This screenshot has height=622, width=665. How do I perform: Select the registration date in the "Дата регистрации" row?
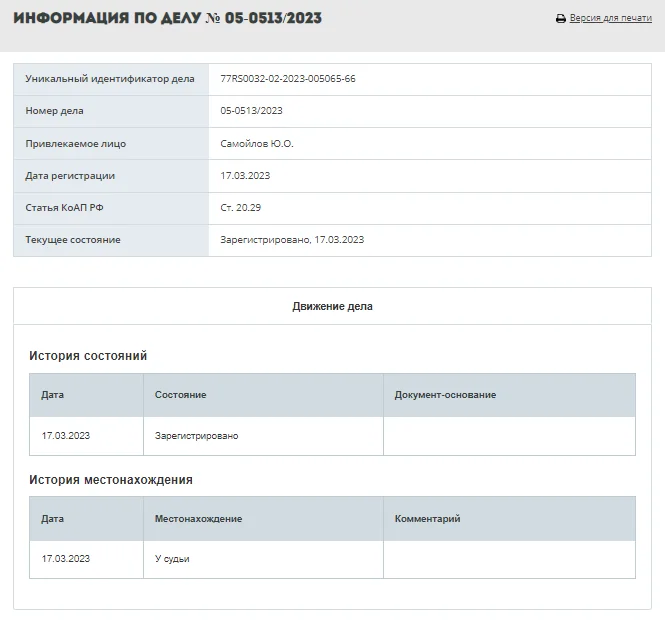click(x=245, y=176)
